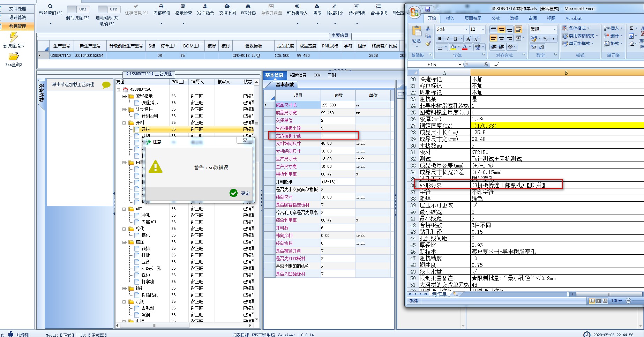Click the 取消(Z) button

107,24
